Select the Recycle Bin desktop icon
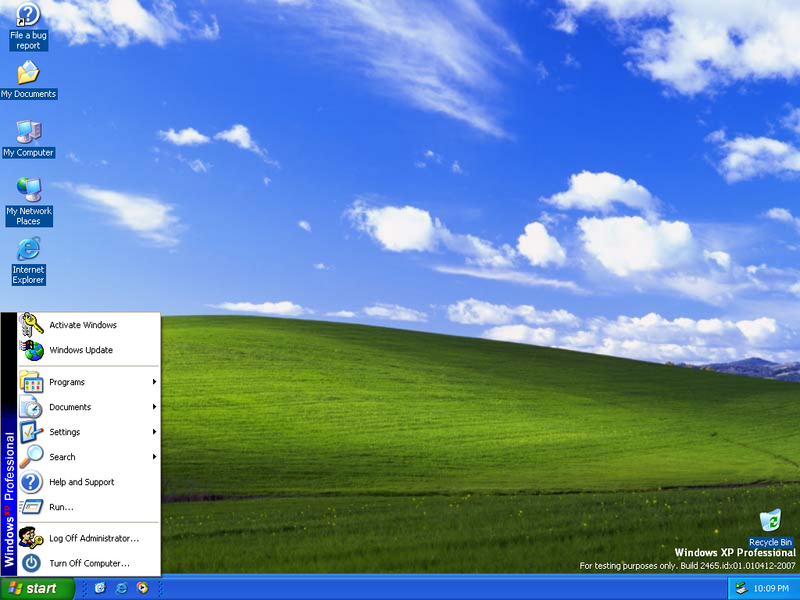The image size is (800, 600). pyautogui.click(x=770, y=528)
